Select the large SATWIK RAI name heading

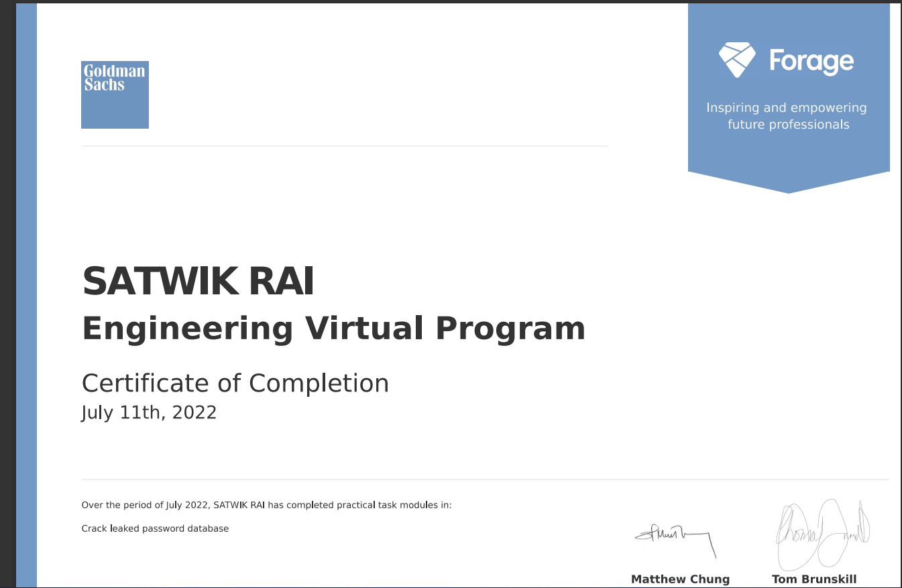199,281
